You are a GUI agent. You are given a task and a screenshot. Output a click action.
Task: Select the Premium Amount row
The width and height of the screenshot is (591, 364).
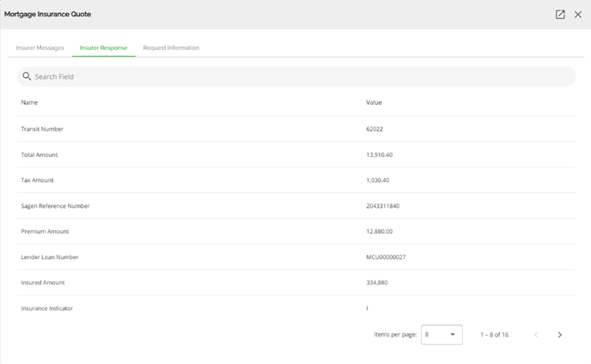coord(296,231)
